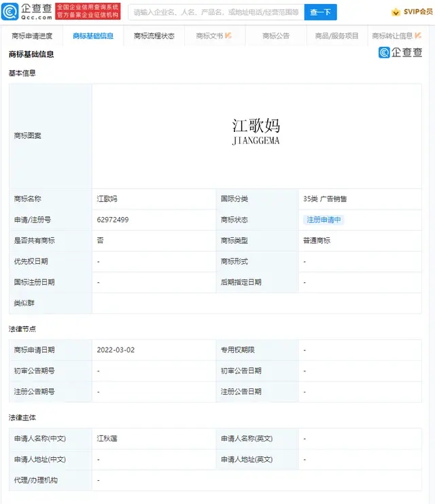Image resolution: width=435 pixels, height=504 pixels.
Task: Click the Qcc.com logo icon
Action: click(x=11, y=12)
